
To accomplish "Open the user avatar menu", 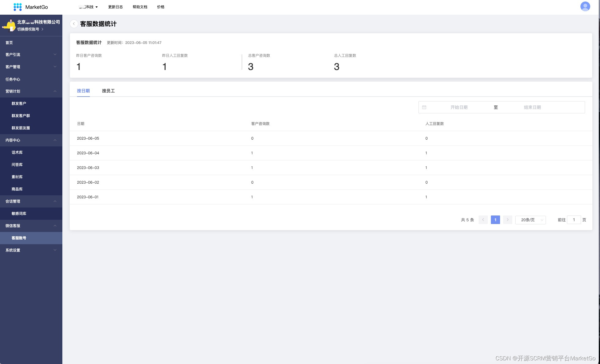I will (x=585, y=6).
